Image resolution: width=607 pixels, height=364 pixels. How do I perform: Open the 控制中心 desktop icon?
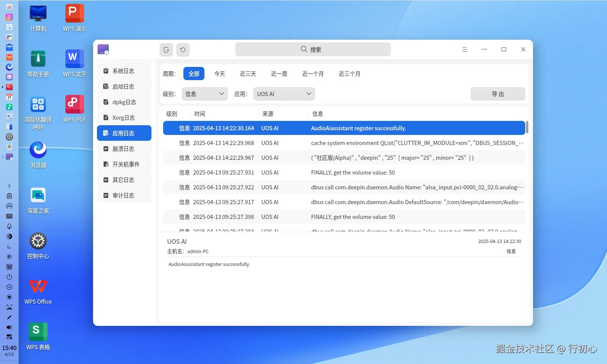tap(38, 246)
